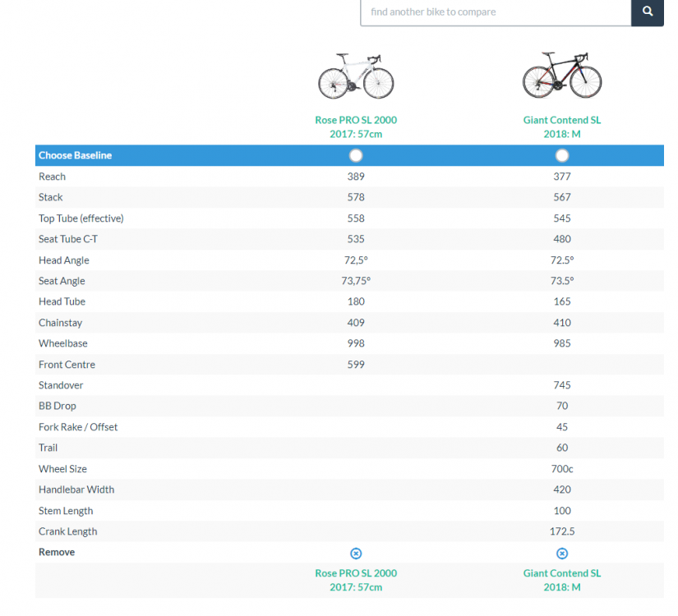Viewport: 678px width, 616px height.
Task: Click Giant trail value 60
Action: click(561, 448)
